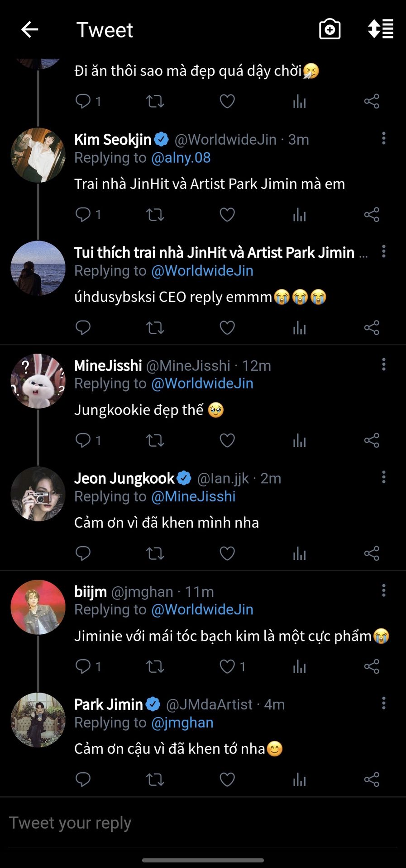Open Kim Seokjin's display name profile
This screenshot has height=868, width=406.
(113, 140)
